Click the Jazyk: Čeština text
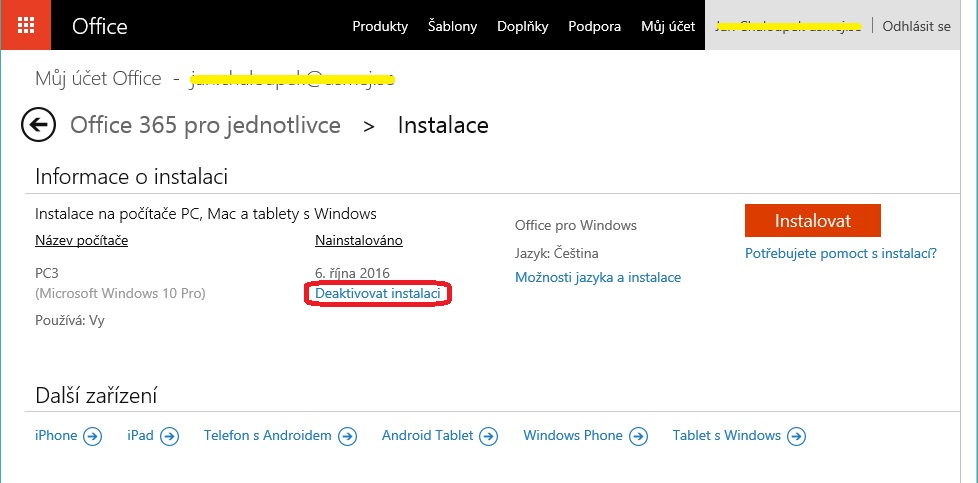This screenshot has width=978, height=483. [556, 253]
